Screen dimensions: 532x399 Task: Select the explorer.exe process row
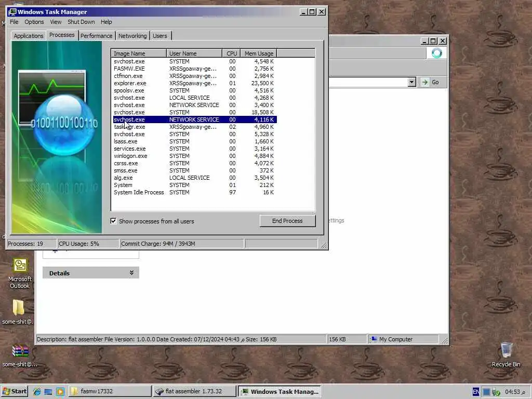tap(194, 83)
